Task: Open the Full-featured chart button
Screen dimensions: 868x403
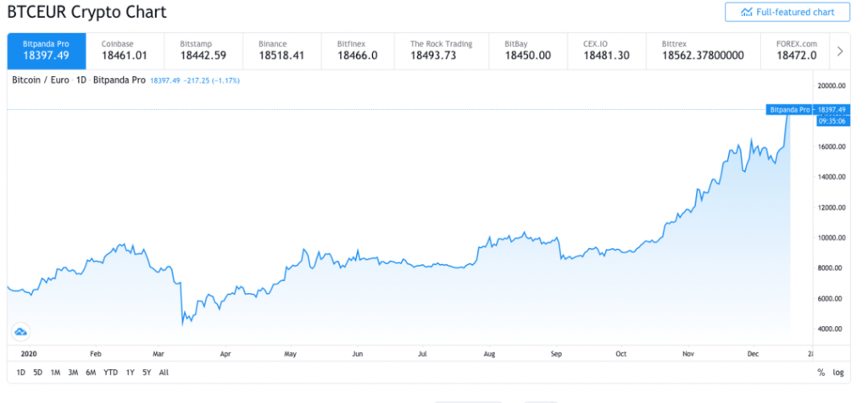Action: coord(787,12)
